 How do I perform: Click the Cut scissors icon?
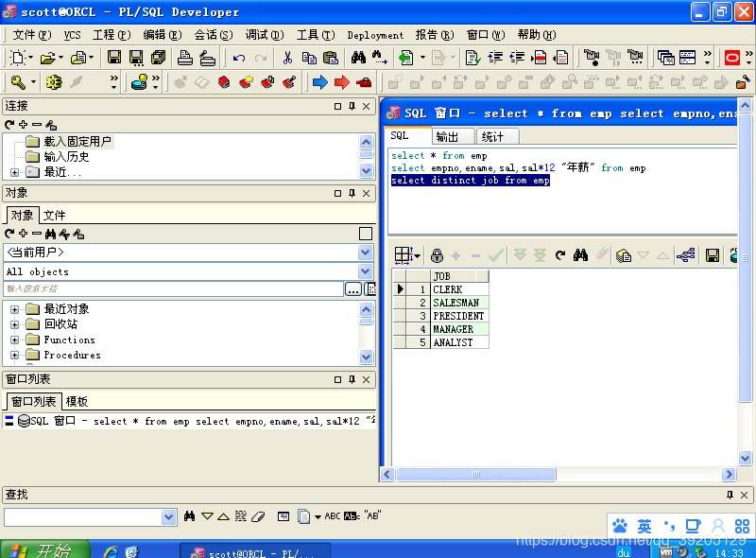[287, 58]
